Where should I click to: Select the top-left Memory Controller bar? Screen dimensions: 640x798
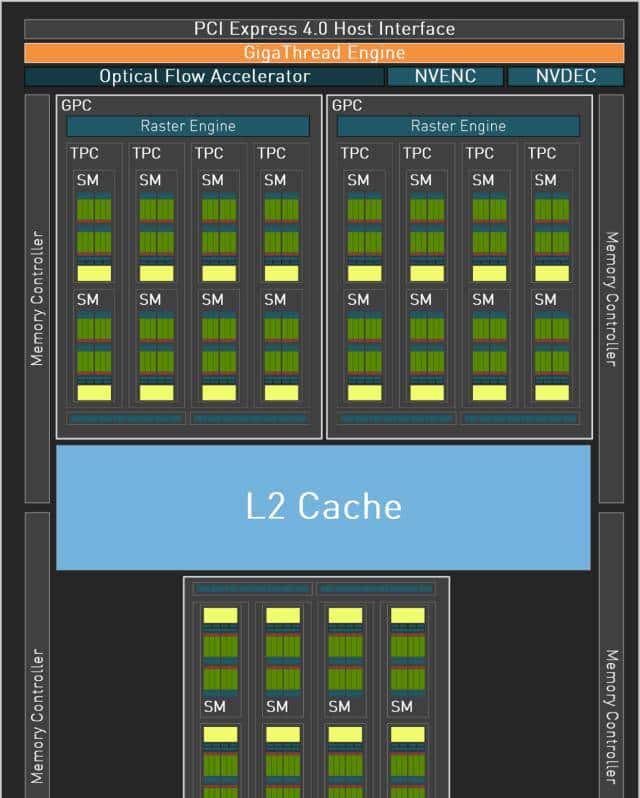(x=37, y=298)
